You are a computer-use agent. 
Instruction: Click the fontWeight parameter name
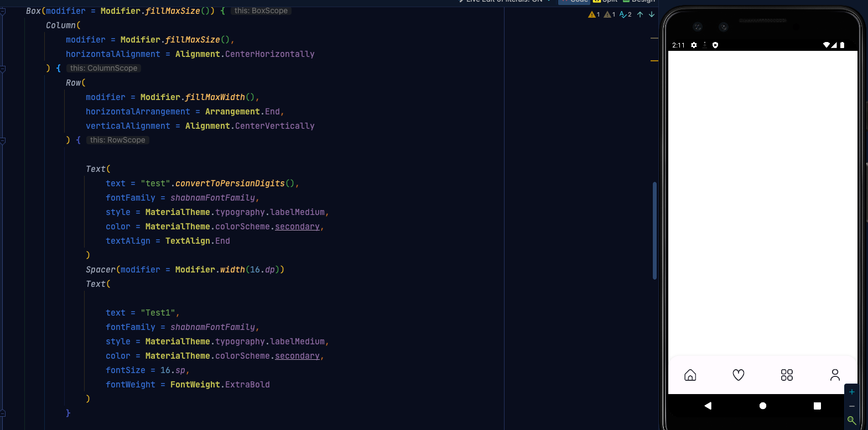(131, 385)
